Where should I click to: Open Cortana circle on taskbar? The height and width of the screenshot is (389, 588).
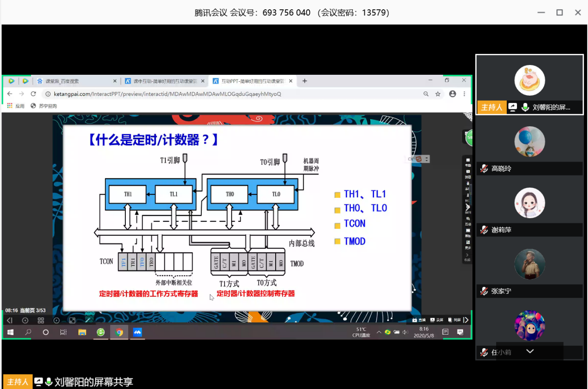click(x=45, y=332)
